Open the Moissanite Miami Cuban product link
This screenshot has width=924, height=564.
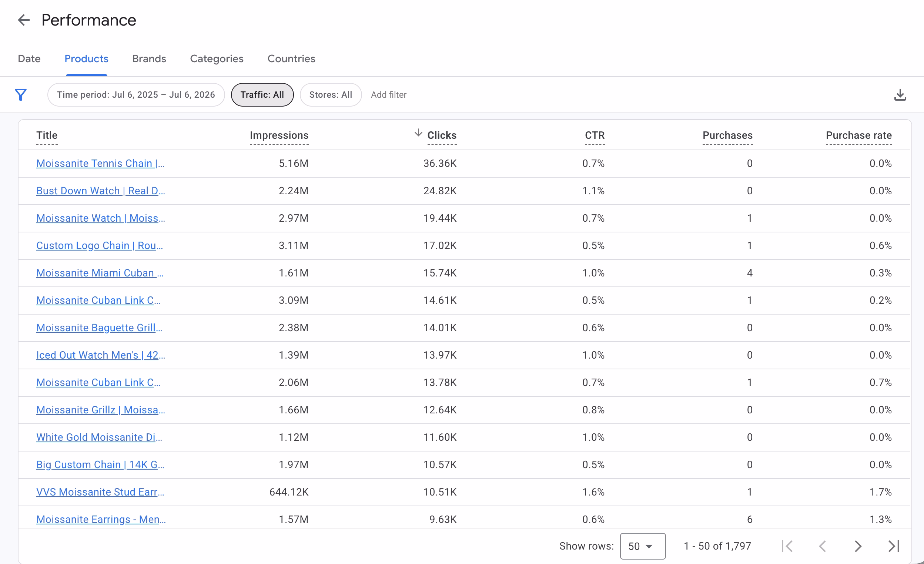click(100, 273)
